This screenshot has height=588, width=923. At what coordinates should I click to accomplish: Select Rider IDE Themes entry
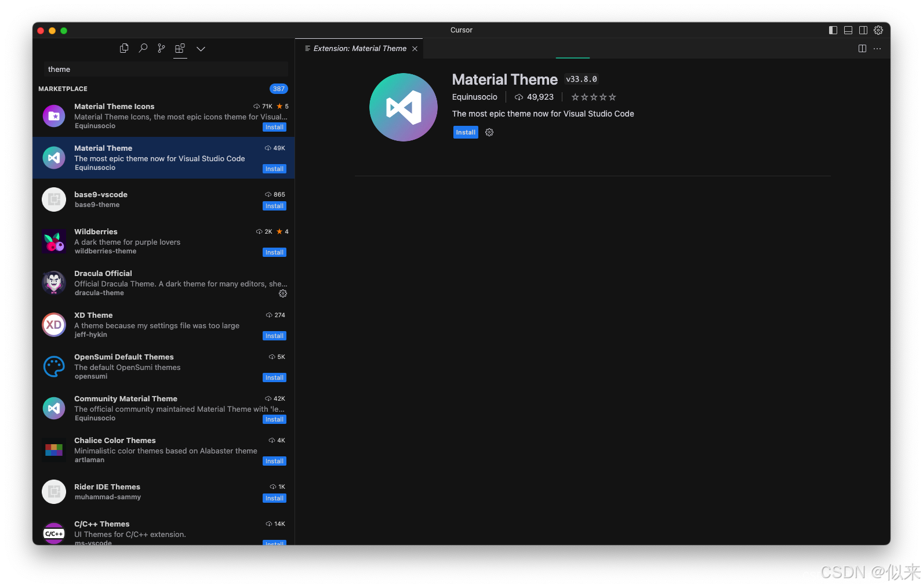[163, 492]
